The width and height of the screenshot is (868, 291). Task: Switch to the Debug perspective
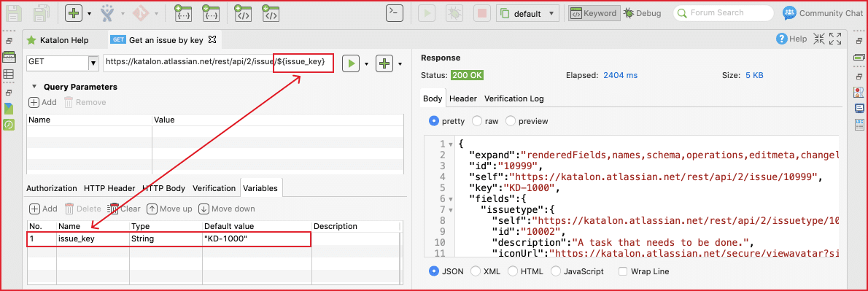point(642,13)
